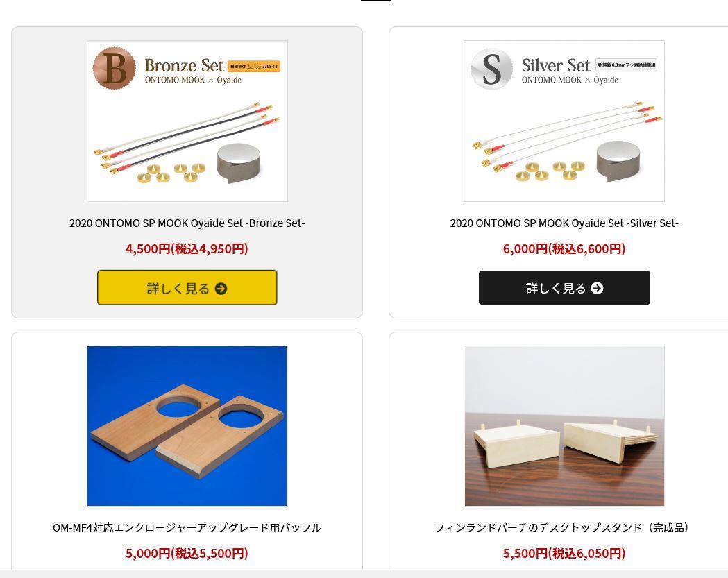Click the 4,500円 Bronze Set price
728x578 pixels.
pos(187,249)
